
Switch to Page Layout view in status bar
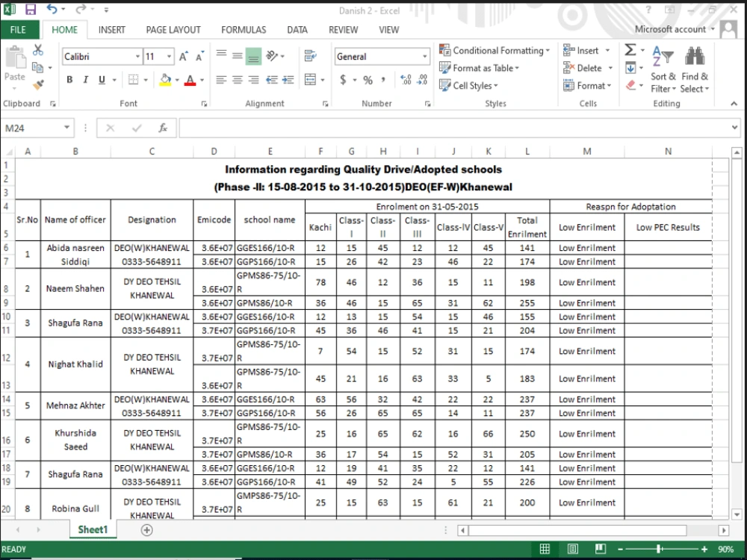[572, 549]
